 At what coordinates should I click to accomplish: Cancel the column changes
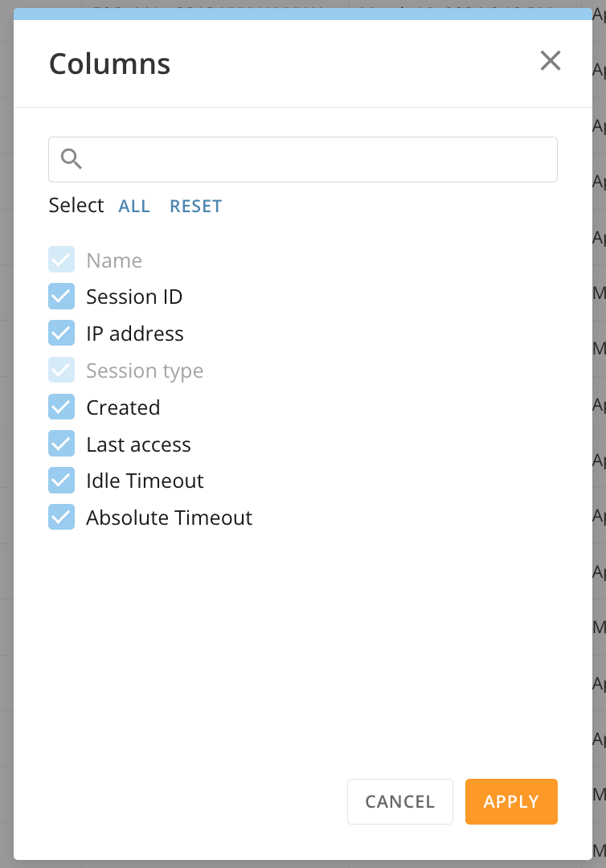[x=399, y=801]
